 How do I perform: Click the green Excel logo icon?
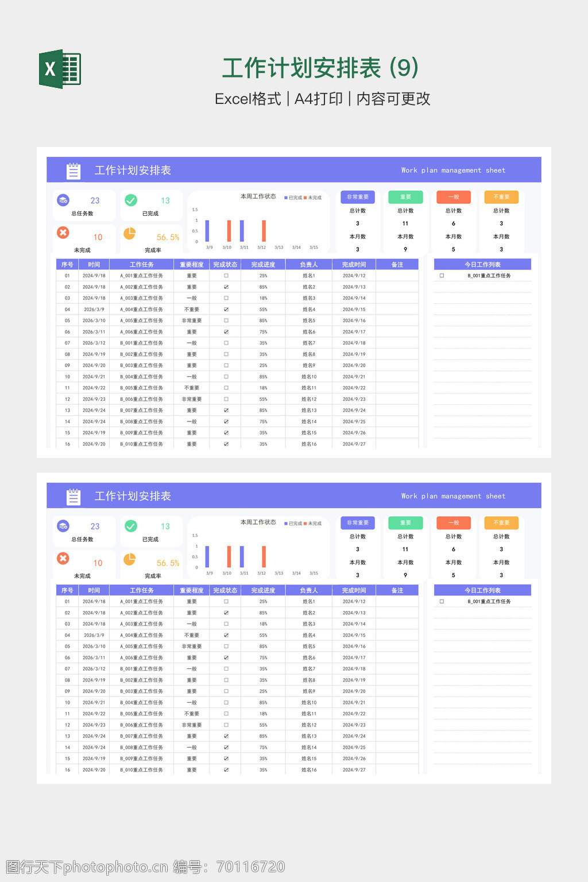point(60,69)
